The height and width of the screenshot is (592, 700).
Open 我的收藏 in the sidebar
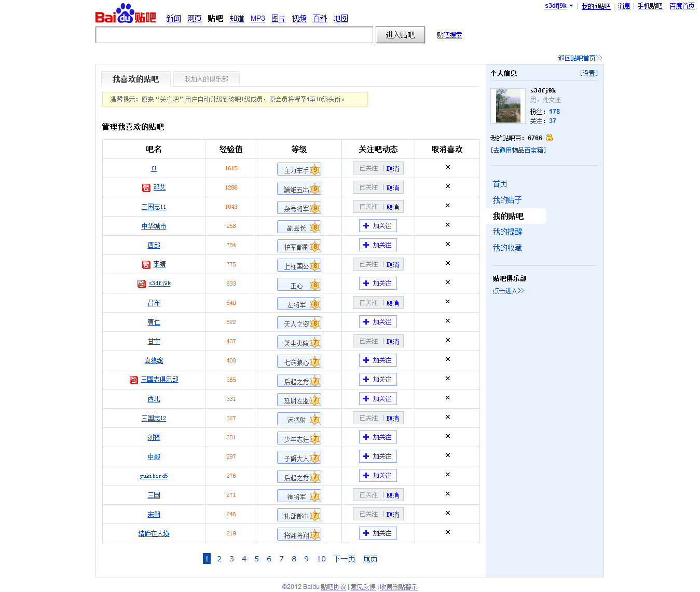(507, 248)
